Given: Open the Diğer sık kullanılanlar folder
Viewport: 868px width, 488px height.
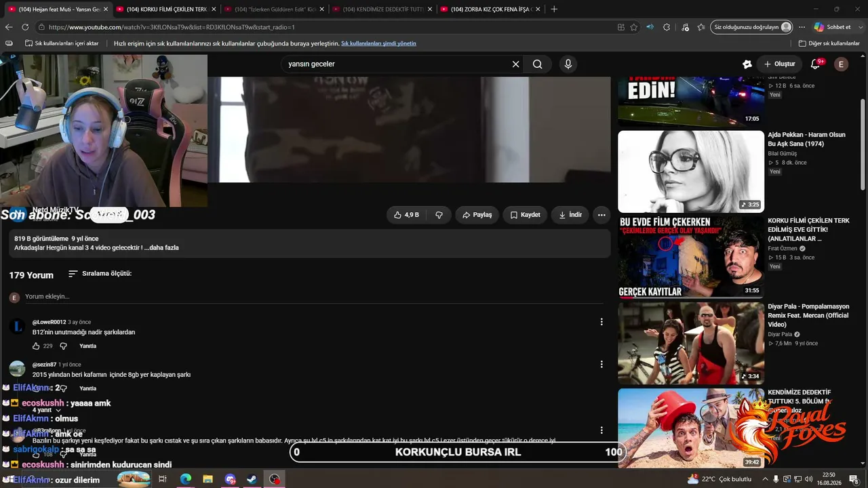Looking at the screenshot, I should [829, 43].
